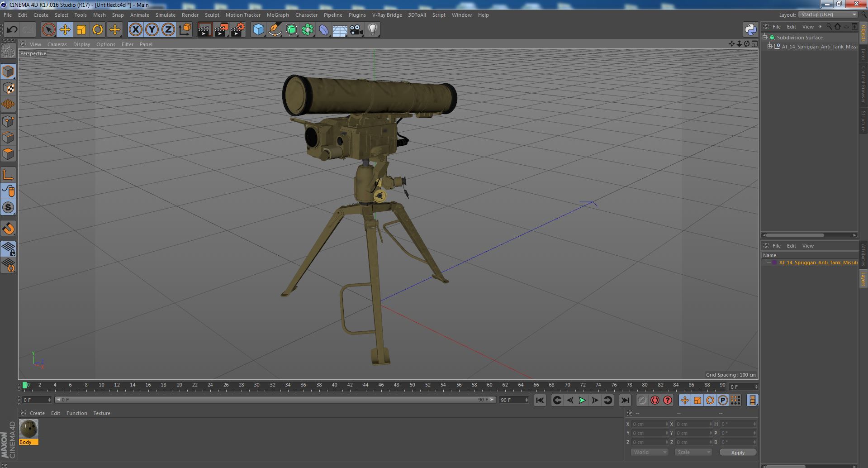
Task: Go to the start of animation
Action: pyautogui.click(x=540, y=400)
